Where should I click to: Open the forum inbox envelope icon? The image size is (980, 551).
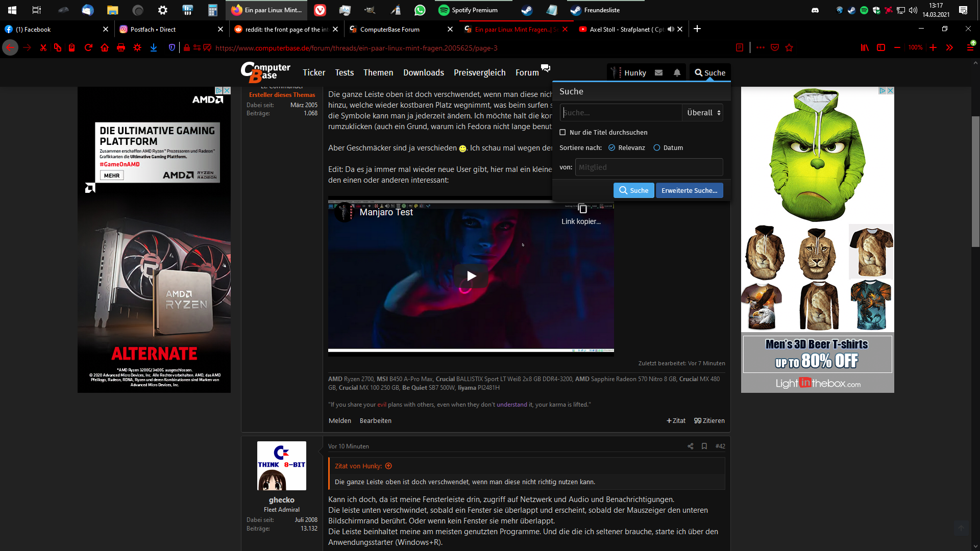tap(659, 73)
